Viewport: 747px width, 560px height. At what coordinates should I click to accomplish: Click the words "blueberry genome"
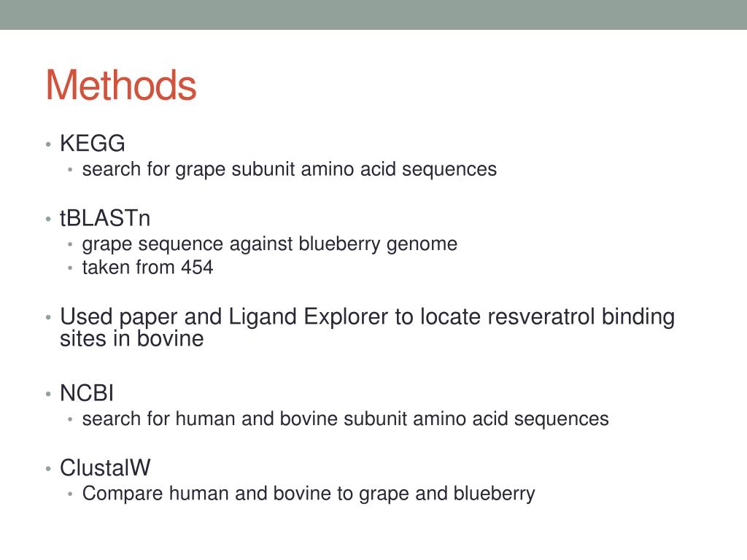coord(379,244)
